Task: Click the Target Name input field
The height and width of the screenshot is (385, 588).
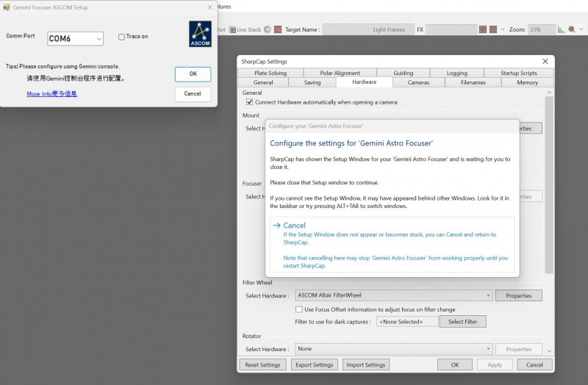Action: [345, 29]
